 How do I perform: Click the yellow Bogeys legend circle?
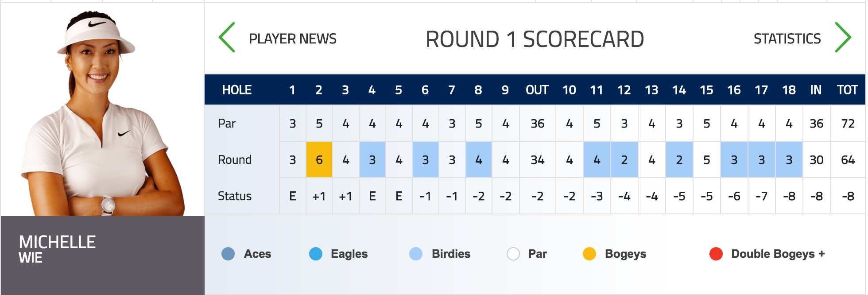[589, 254]
